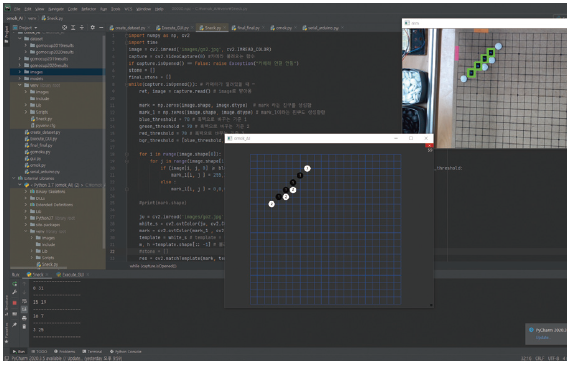Image resolution: width=570 pixels, height=365 pixels.
Task: Open the File menu
Action: coord(17,9)
